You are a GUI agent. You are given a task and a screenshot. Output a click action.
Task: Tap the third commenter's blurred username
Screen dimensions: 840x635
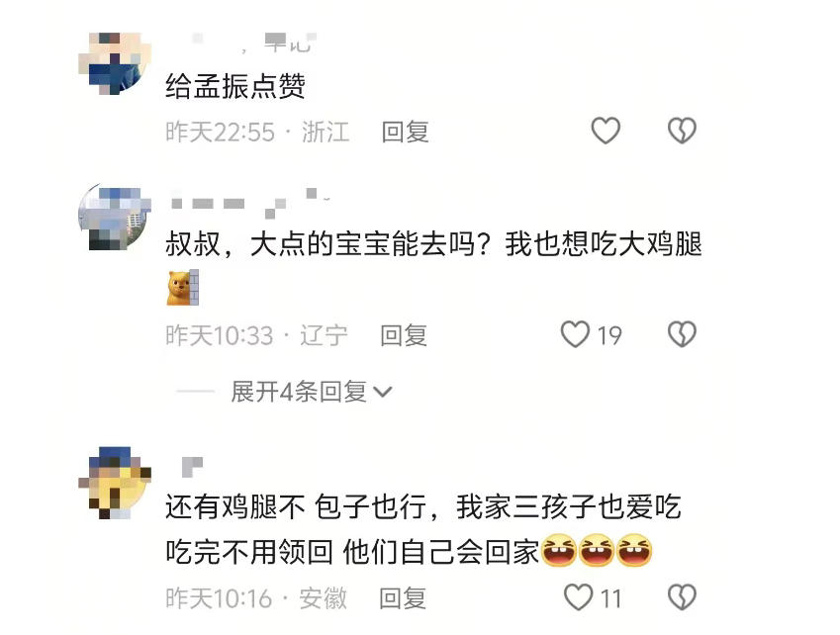point(192,468)
